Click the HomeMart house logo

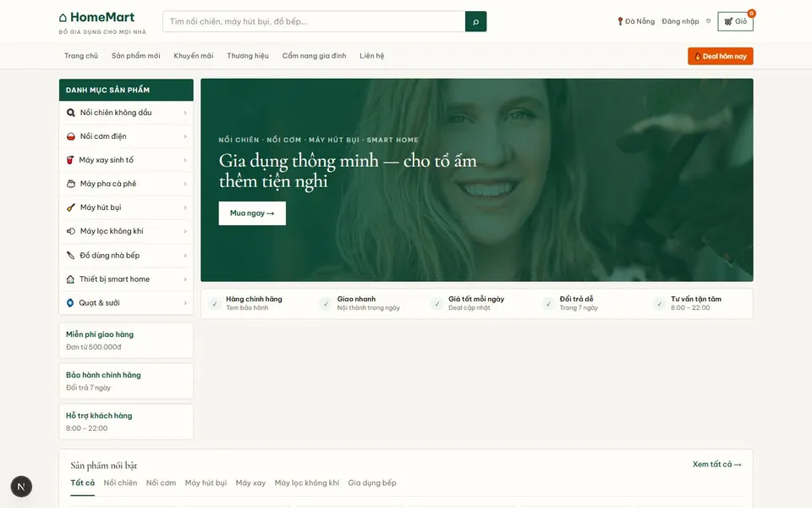63,18
